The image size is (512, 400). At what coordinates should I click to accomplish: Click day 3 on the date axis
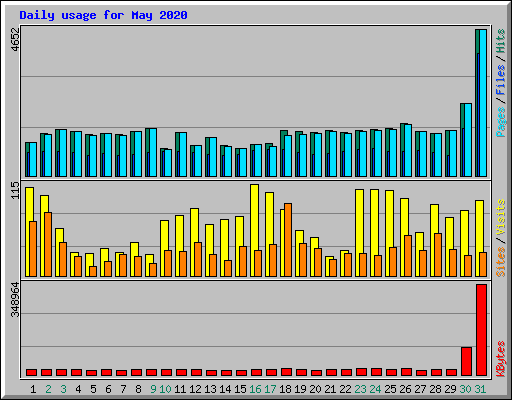pos(63,389)
